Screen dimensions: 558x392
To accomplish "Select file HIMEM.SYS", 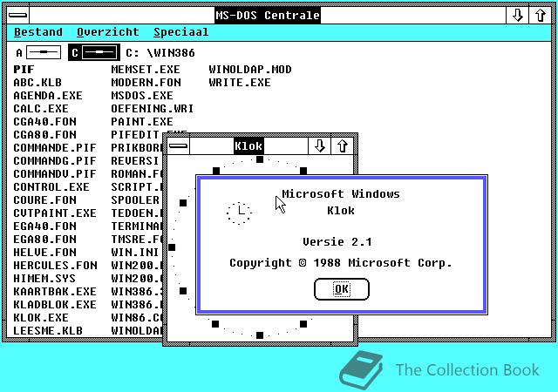I will 44,279.
